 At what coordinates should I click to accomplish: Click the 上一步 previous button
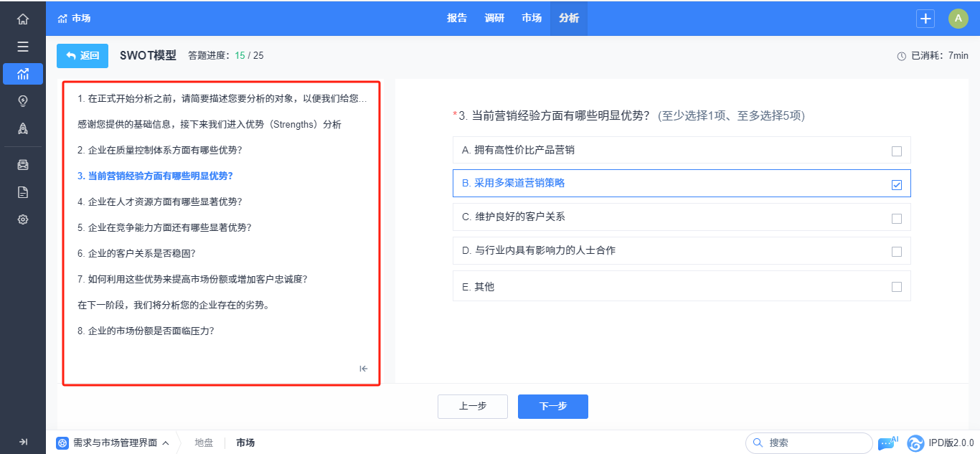coord(473,407)
